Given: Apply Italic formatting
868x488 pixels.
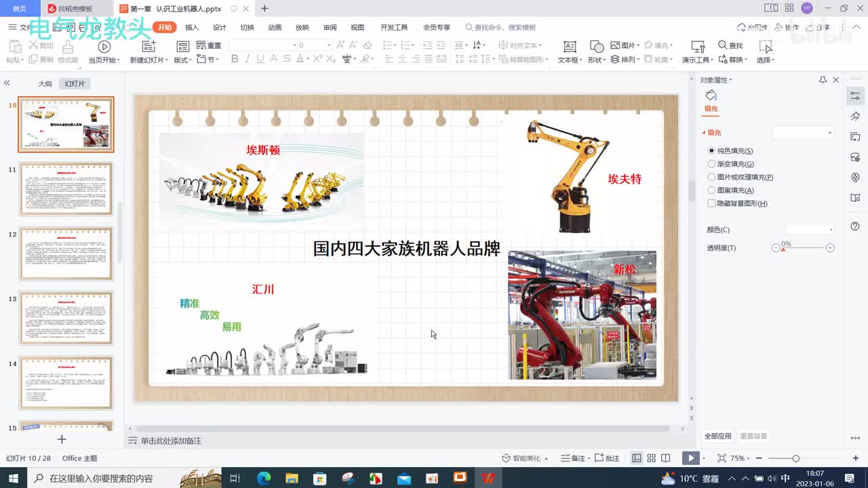Looking at the screenshot, I should pyautogui.click(x=249, y=59).
